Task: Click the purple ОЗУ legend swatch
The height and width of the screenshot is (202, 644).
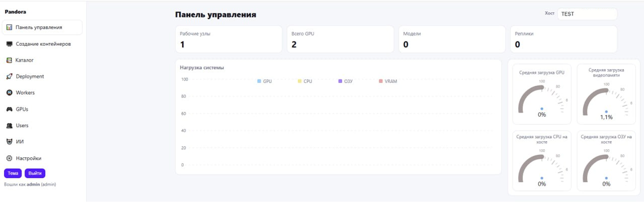Action: point(341,81)
